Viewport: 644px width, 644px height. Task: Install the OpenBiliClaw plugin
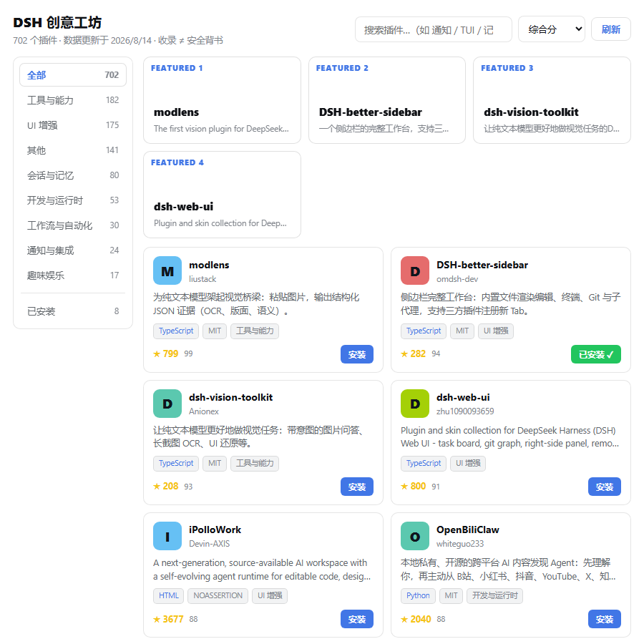(604, 619)
